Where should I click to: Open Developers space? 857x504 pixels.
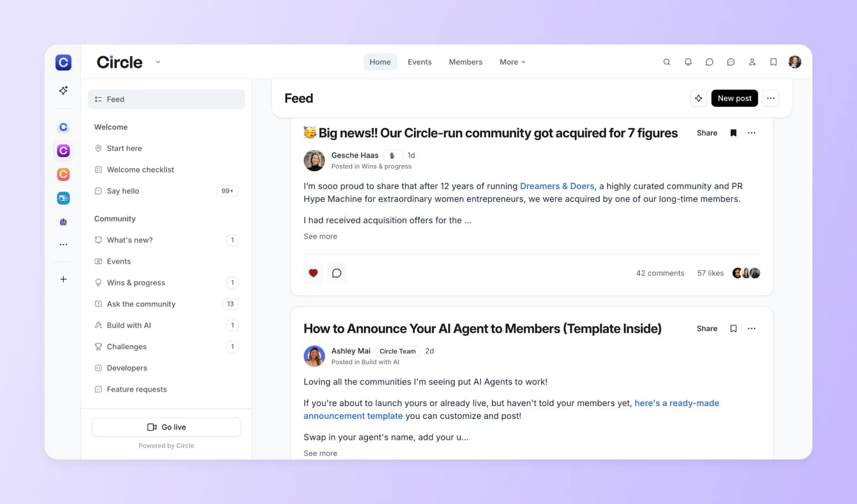166,368
